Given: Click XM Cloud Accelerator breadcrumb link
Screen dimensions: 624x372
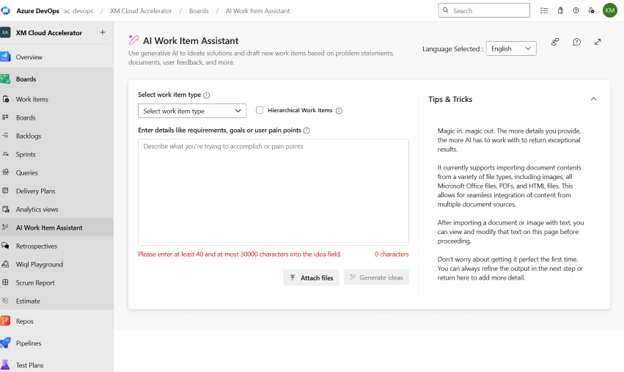Looking at the screenshot, I should point(141,11).
